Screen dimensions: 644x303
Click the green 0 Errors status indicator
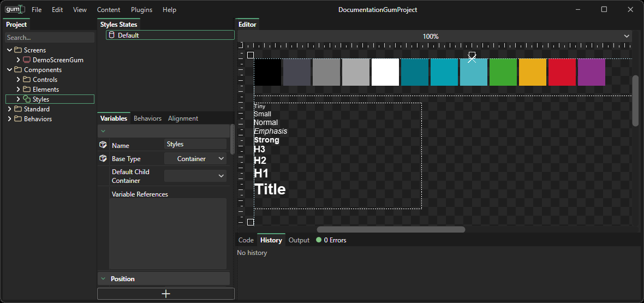319,240
